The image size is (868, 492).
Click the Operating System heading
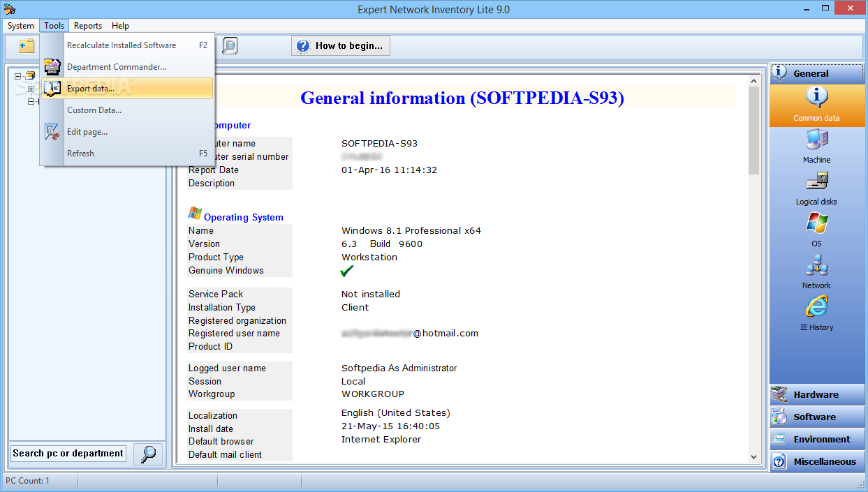tap(244, 217)
